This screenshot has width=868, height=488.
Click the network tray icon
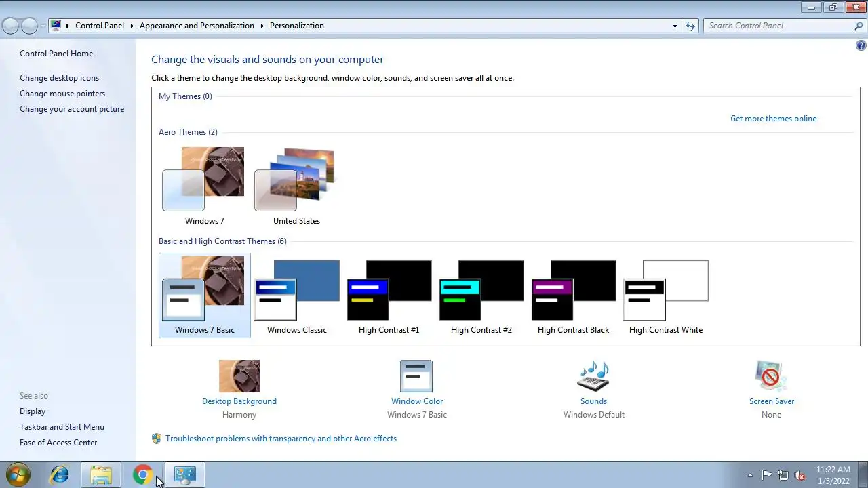783,475
